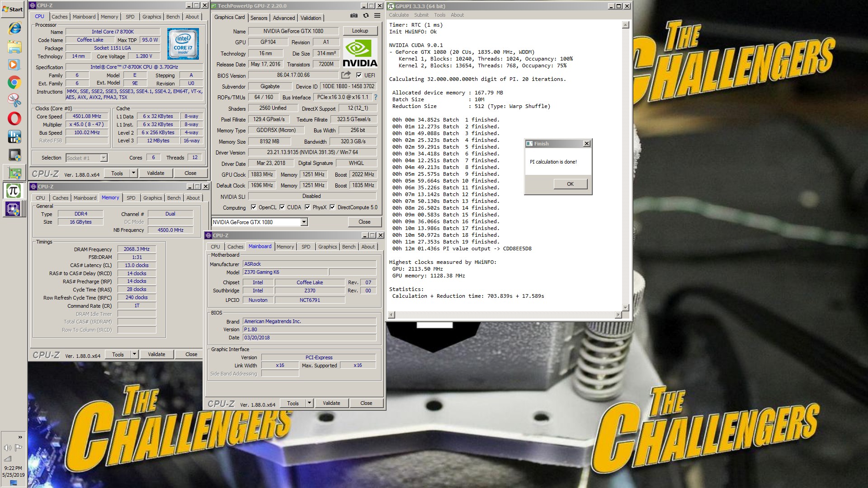Open Opera browser from taskbar
Viewport: 868px width, 488px height.
(14, 119)
